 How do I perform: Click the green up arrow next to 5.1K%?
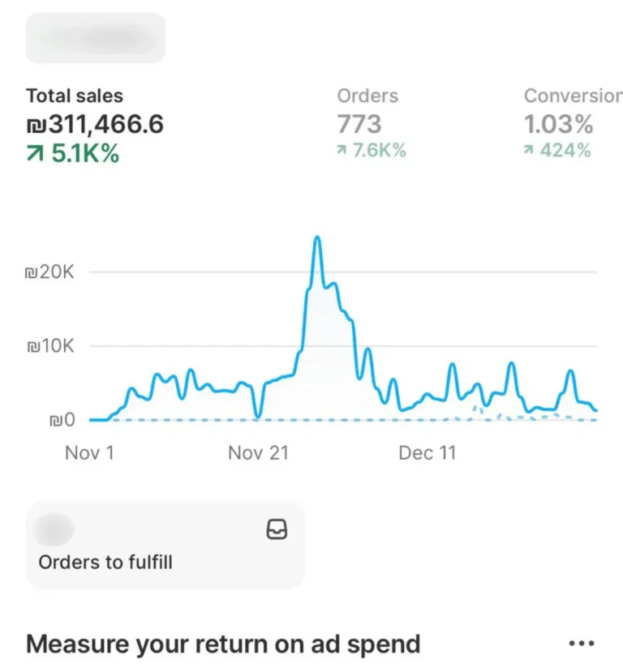36,153
